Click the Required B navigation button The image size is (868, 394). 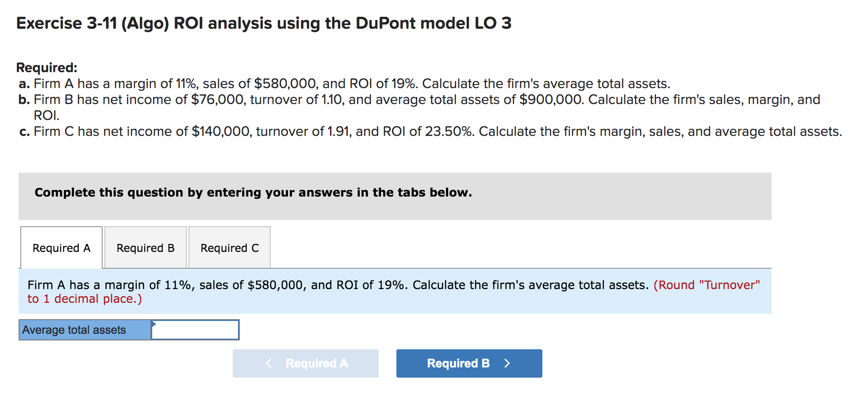click(x=469, y=363)
